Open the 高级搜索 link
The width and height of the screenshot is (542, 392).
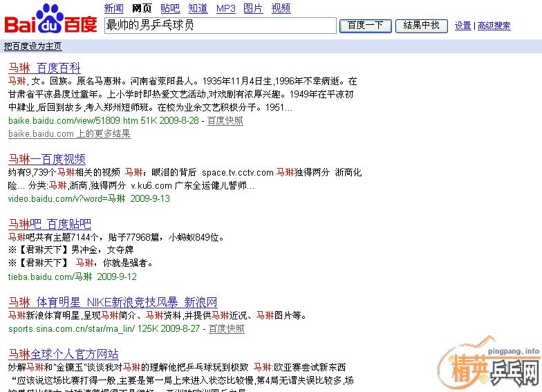point(494,26)
